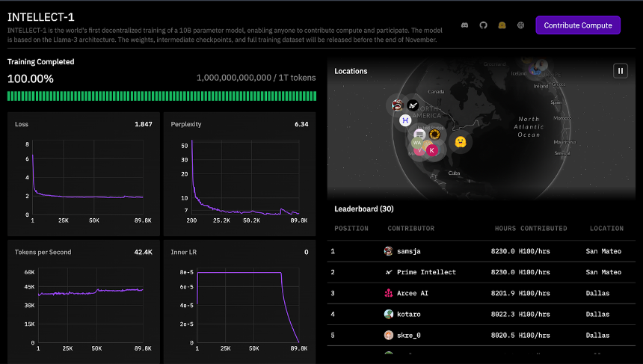Select kotaro's avatar in leaderboard
The image size is (643, 364).
pos(388,314)
